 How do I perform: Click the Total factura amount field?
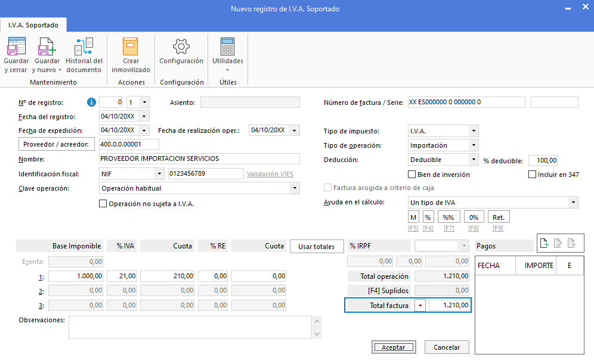(449, 306)
